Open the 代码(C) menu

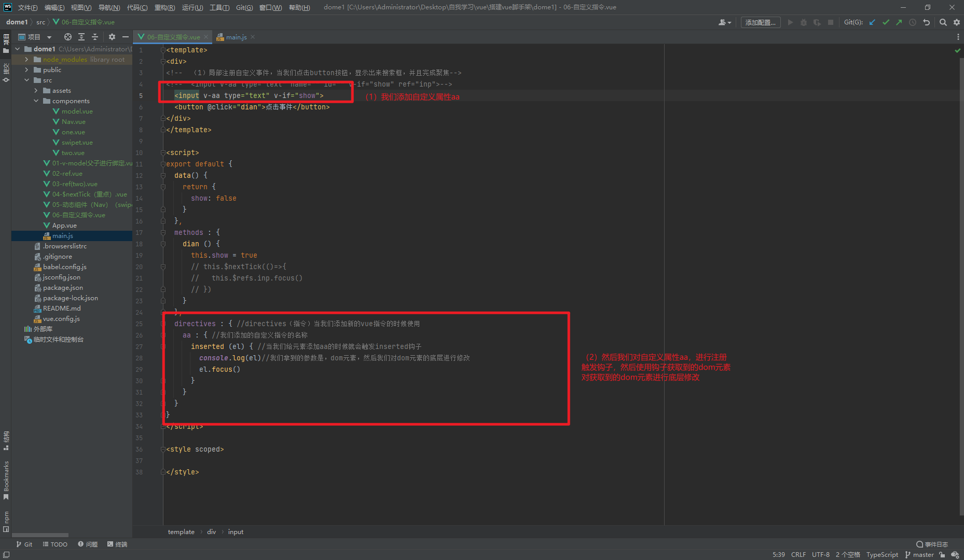click(x=137, y=7)
